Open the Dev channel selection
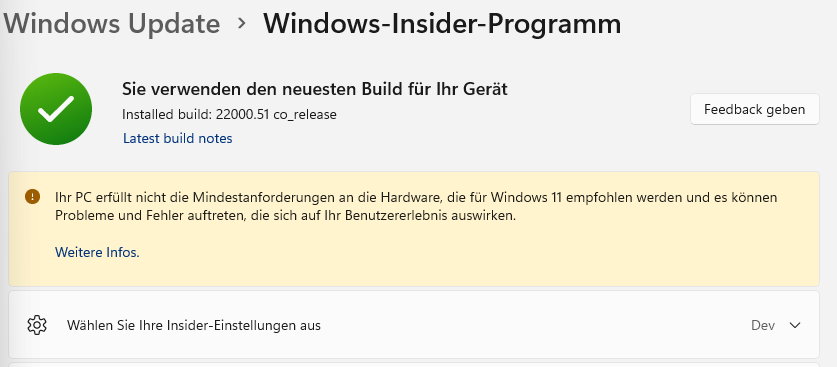The image size is (837, 367). tap(763, 325)
